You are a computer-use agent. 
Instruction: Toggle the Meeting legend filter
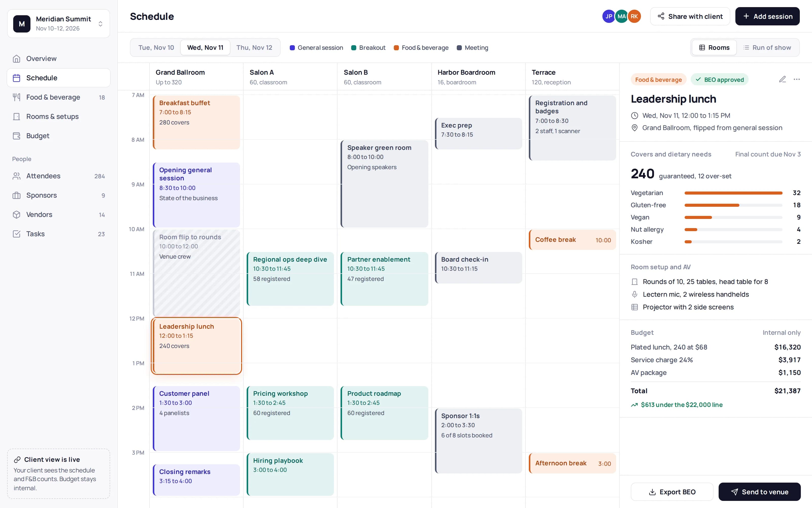coord(472,48)
